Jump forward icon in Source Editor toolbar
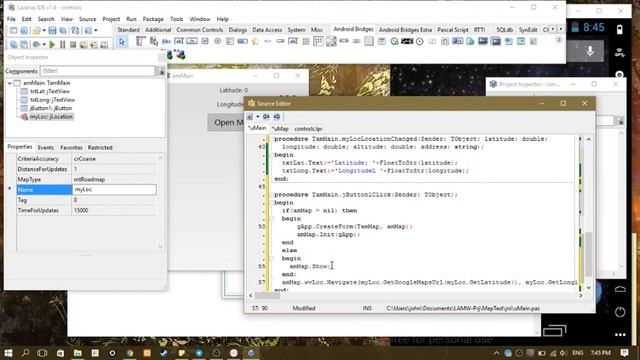Viewport: 640px width, 360px height. pos(277,117)
